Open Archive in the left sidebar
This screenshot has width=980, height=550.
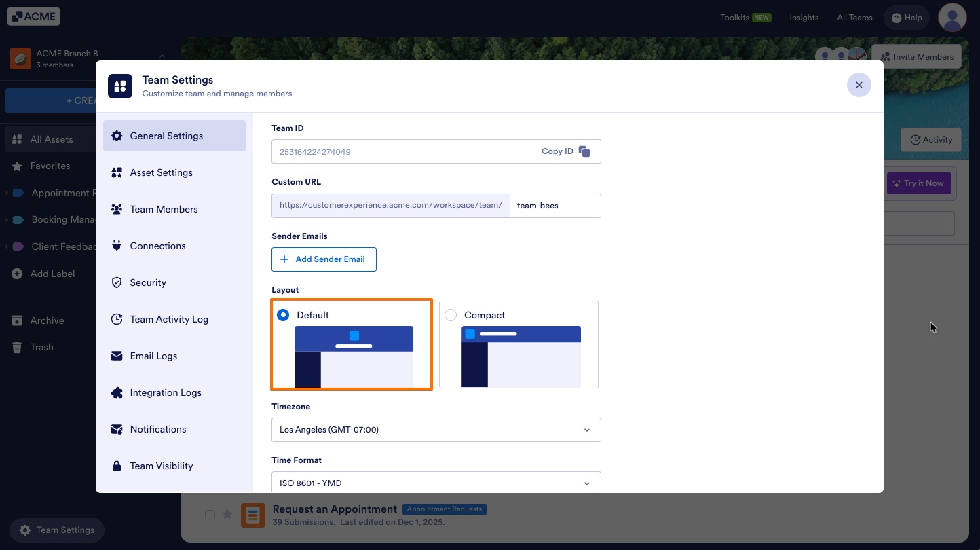click(x=48, y=320)
